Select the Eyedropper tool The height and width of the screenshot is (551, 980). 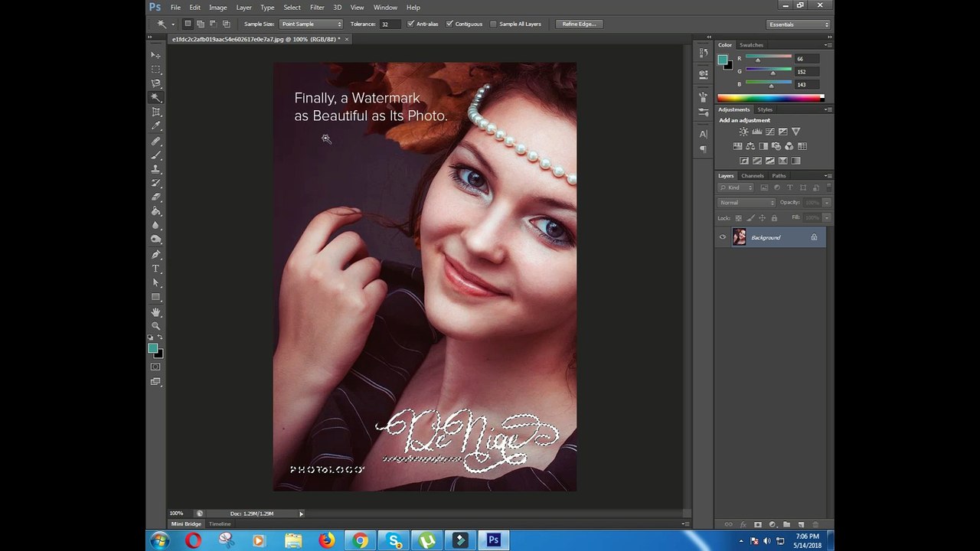(155, 126)
